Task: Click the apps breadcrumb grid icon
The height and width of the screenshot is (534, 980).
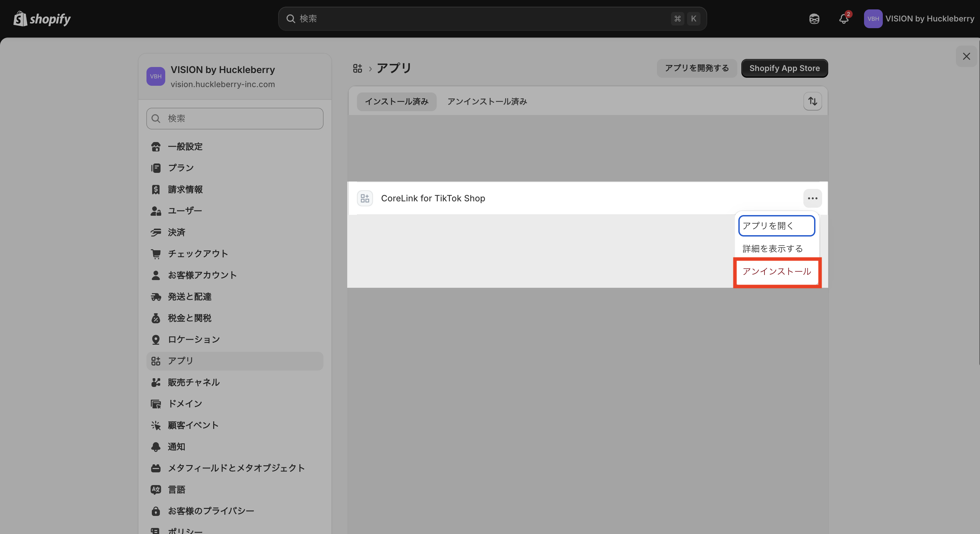Action: click(357, 68)
